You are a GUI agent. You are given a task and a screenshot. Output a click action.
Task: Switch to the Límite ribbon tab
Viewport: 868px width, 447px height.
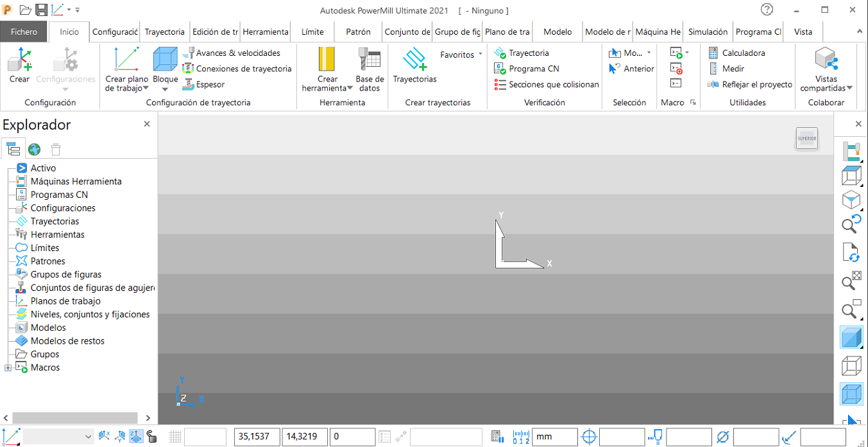click(312, 31)
